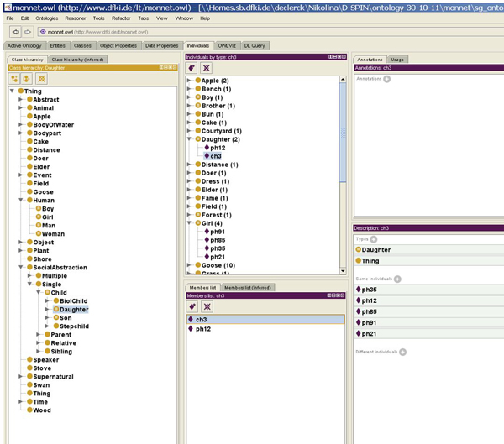The image size is (504, 444).
Task: Click the add subclass icon in Class hierarchy
Action: coord(14,78)
